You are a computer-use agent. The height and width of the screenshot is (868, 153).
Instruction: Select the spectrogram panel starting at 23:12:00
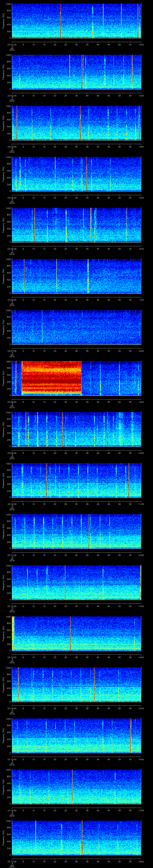tap(76, 582)
